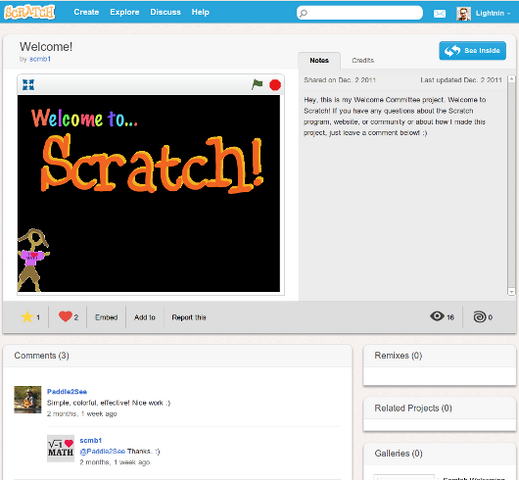
Task: Click the project stage area
Action: (x=149, y=193)
